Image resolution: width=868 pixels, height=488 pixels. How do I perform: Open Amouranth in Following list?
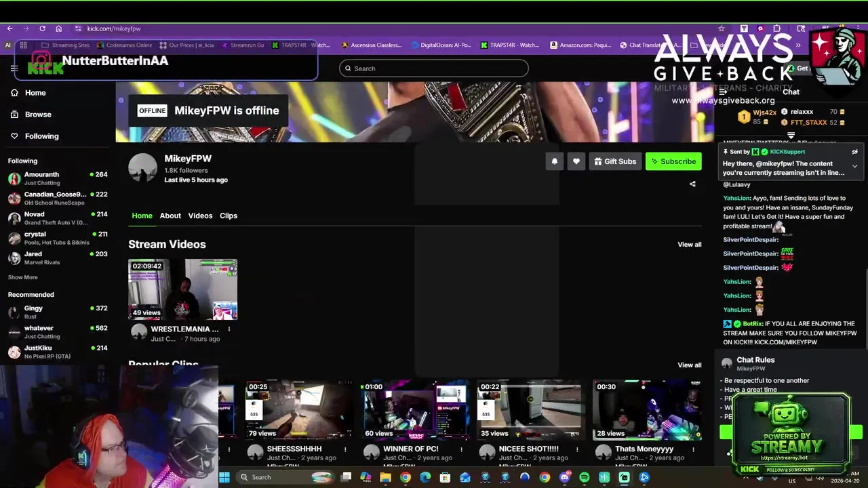(58, 178)
